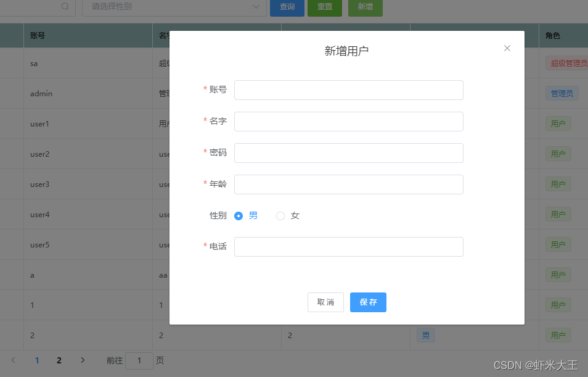
Task: Click the 保存 button
Action: (368, 302)
